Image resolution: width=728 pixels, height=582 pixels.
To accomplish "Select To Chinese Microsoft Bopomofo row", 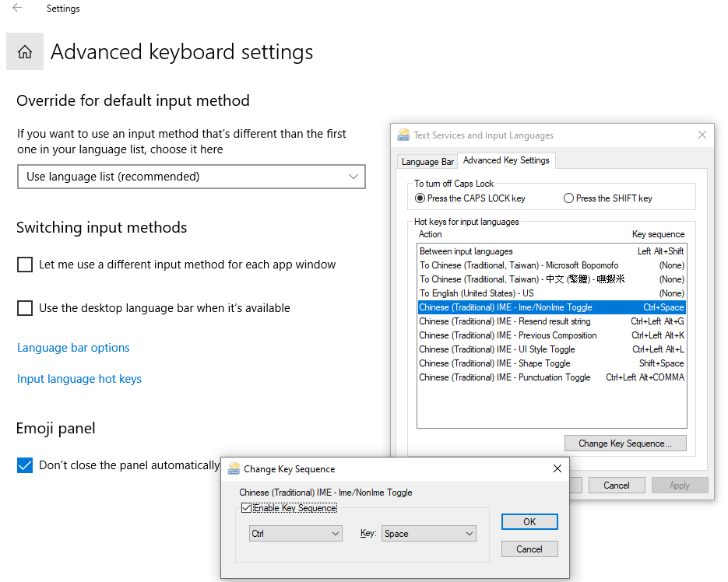I will 551,265.
